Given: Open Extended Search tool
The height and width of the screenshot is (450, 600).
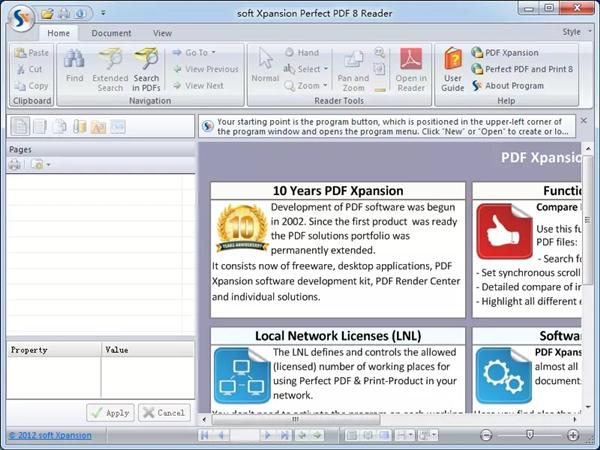Looking at the screenshot, I should tap(110, 70).
